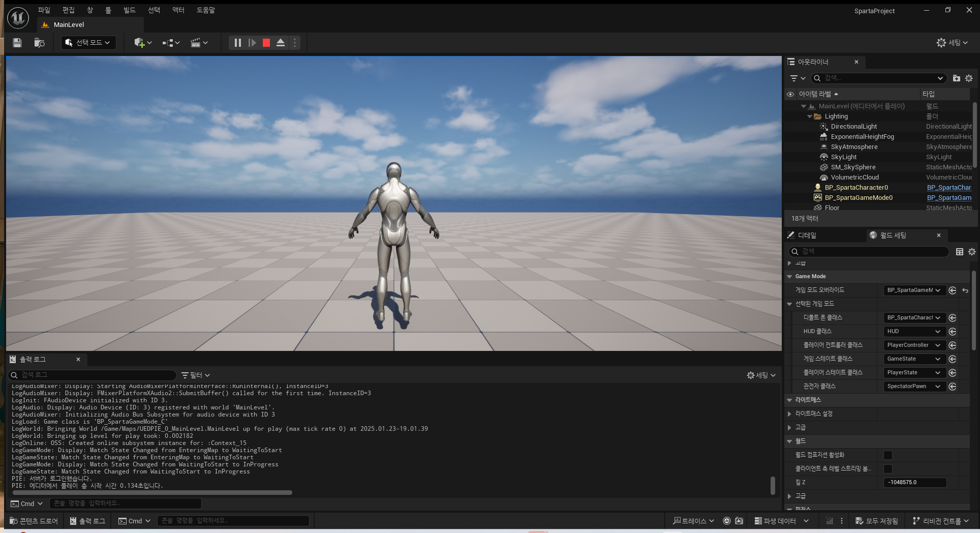Click the round trace chart icon beside 트레이스
980x533 pixels.
point(727,521)
